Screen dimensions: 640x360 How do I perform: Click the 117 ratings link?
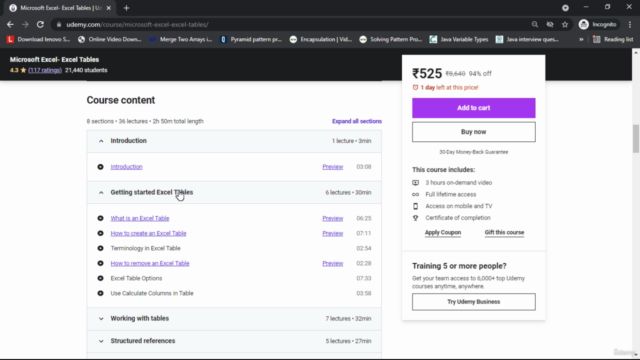click(x=45, y=70)
